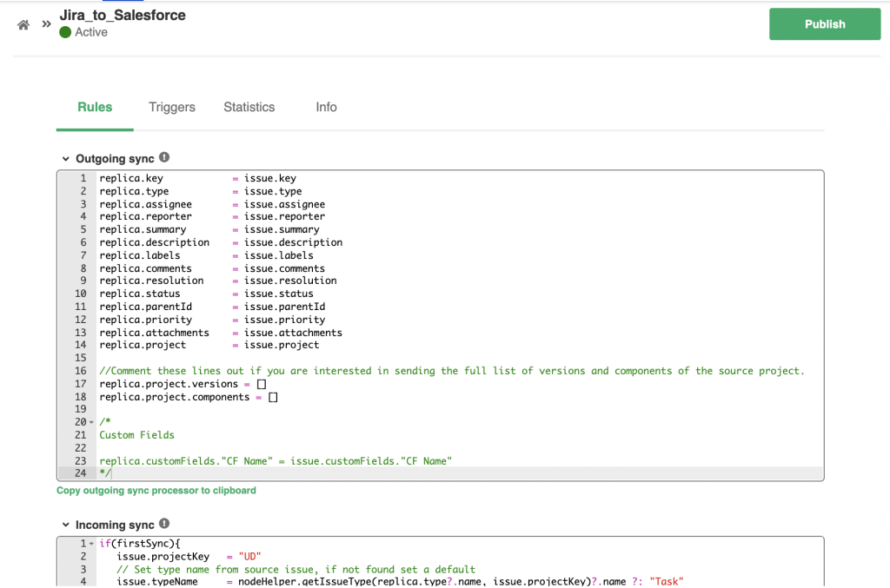Click the replica.resolution line

pos(218,281)
